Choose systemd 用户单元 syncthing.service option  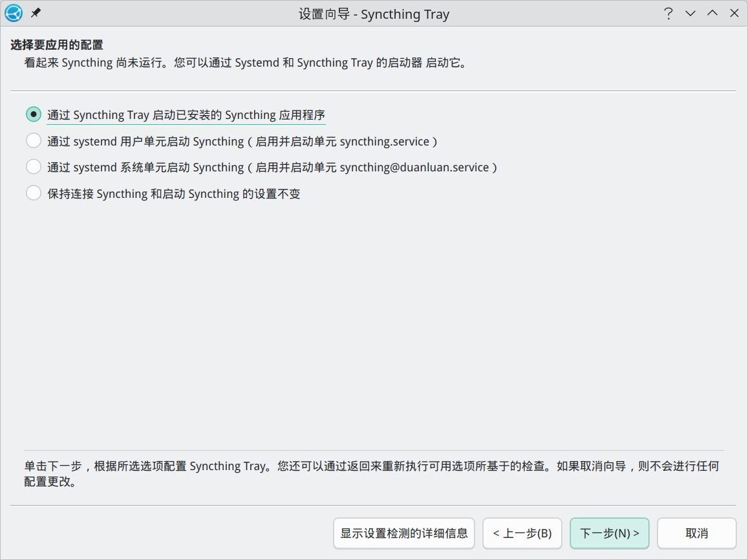coord(231,141)
